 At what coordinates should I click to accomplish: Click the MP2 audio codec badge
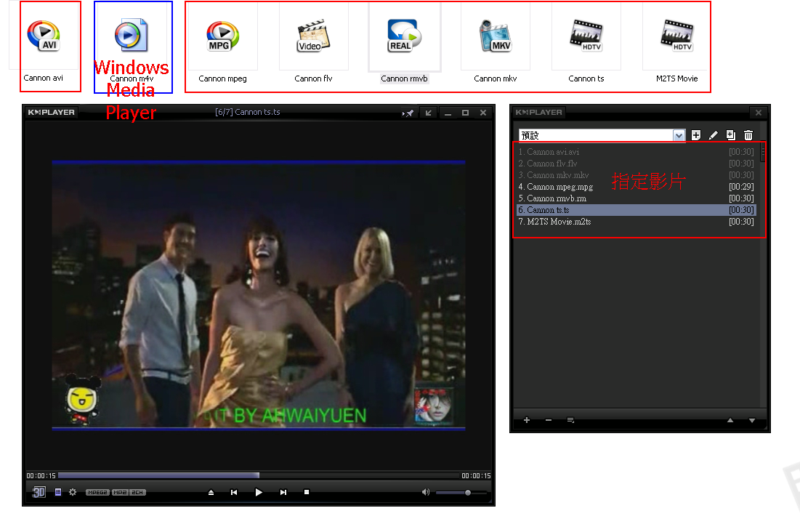[x=120, y=492]
